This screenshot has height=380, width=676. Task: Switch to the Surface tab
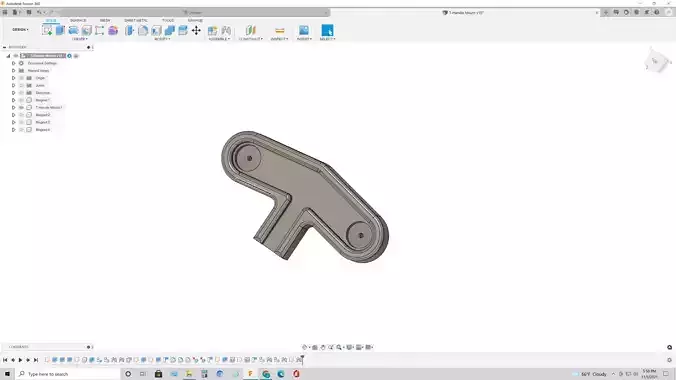(78, 20)
